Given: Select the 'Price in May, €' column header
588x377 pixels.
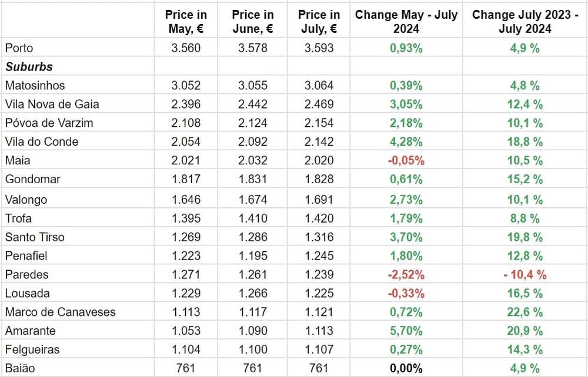Looking at the screenshot, I should coord(186,22).
